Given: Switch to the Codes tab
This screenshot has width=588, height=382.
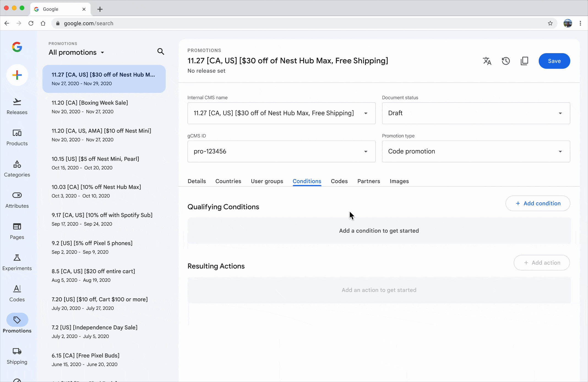Looking at the screenshot, I should point(339,181).
